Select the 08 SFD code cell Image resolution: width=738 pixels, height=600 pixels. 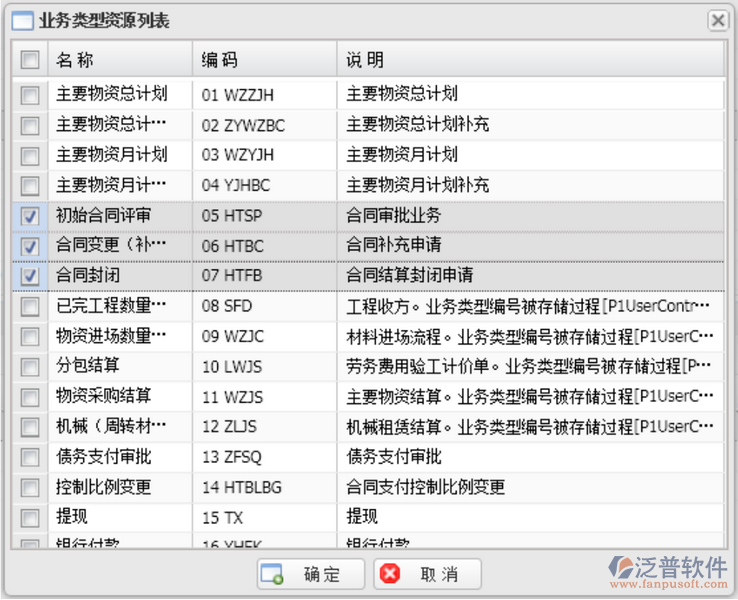tap(227, 306)
